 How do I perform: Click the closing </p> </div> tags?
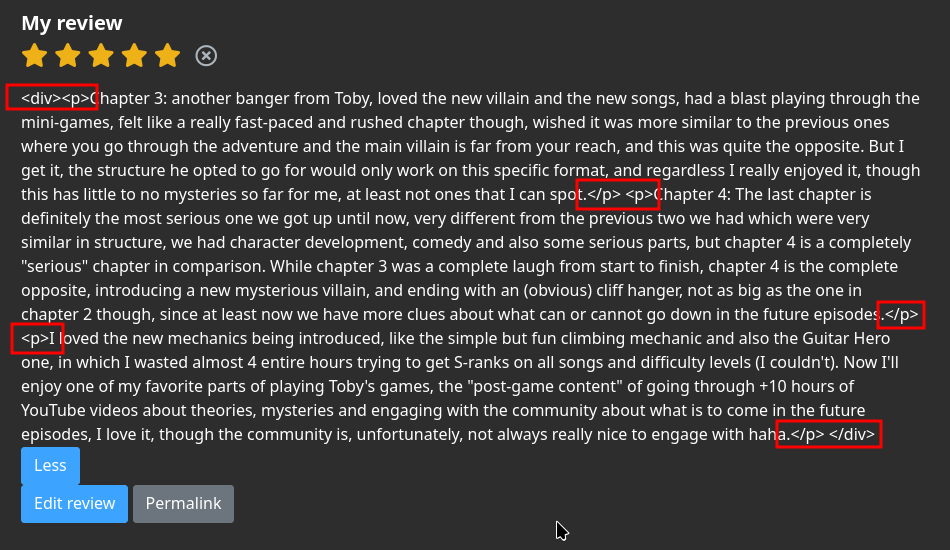[x=833, y=434]
